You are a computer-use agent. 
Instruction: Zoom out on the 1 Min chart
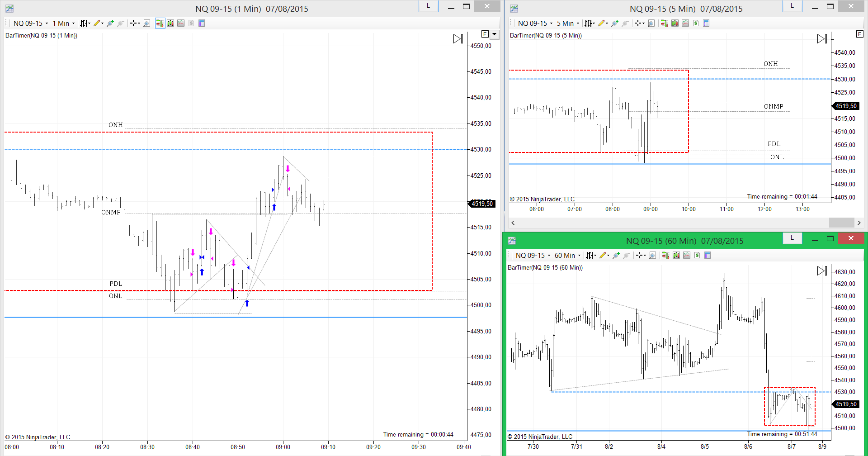(121, 23)
